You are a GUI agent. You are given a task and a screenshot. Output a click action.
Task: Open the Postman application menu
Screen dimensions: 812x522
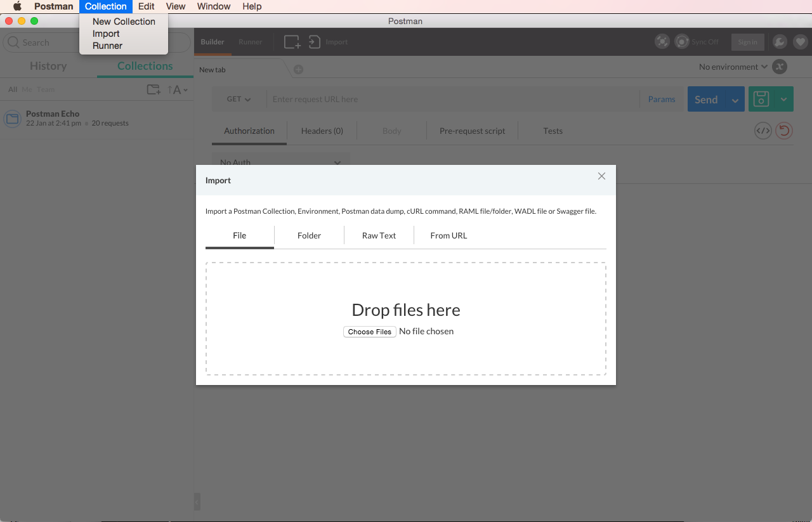point(53,6)
